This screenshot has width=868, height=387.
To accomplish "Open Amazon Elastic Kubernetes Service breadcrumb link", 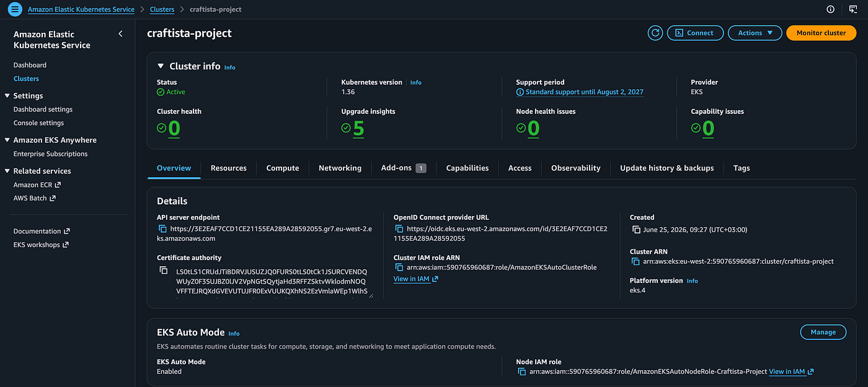I will [x=81, y=9].
